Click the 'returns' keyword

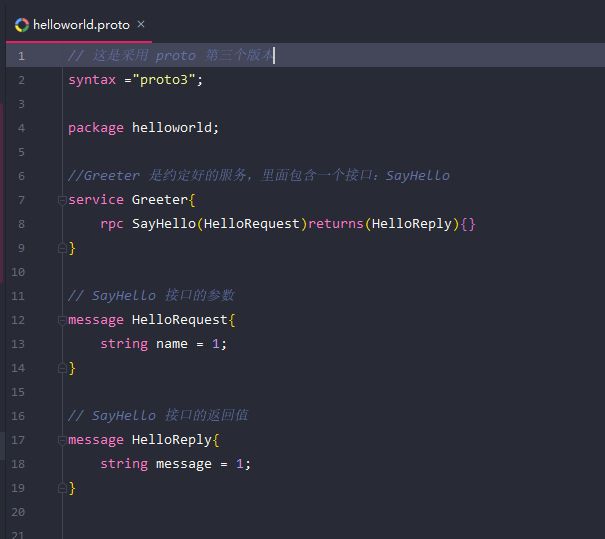point(336,224)
